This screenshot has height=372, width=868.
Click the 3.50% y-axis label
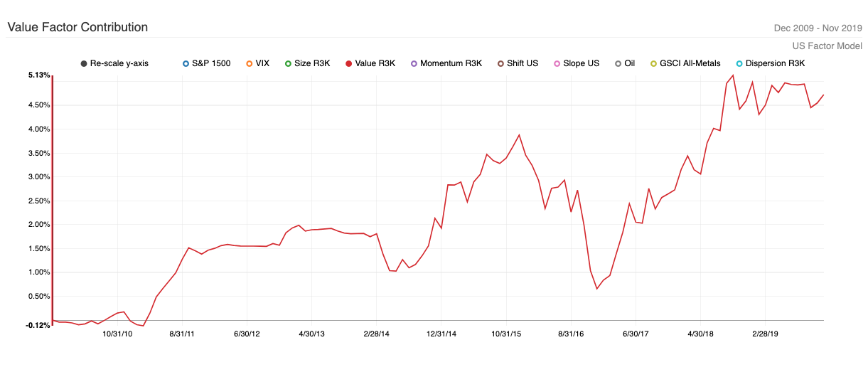pos(40,153)
